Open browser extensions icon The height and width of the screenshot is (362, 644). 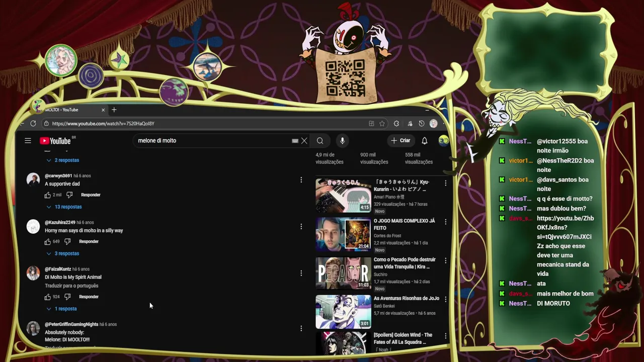tap(396, 123)
